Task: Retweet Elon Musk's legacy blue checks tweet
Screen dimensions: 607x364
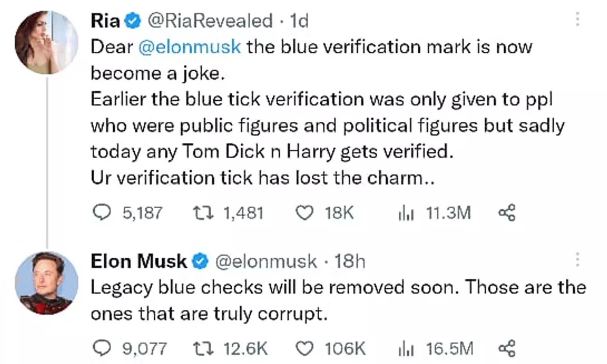Action: pyautogui.click(x=203, y=348)
